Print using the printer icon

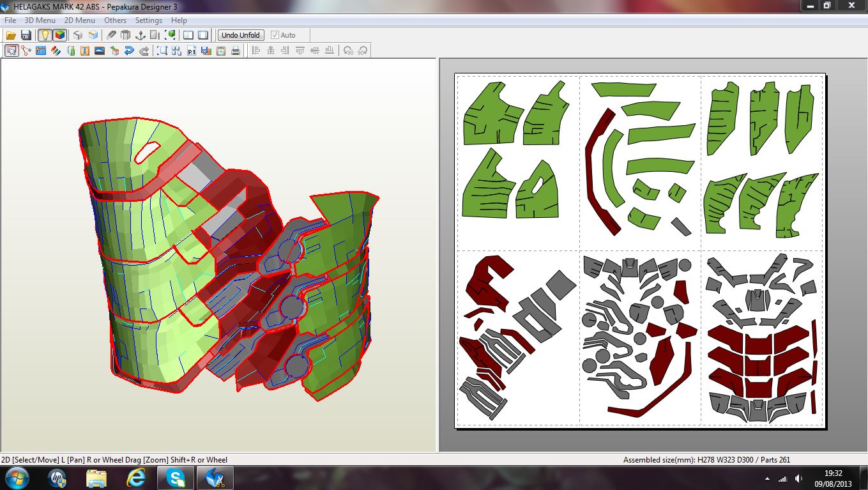click(x=236, y=50)
